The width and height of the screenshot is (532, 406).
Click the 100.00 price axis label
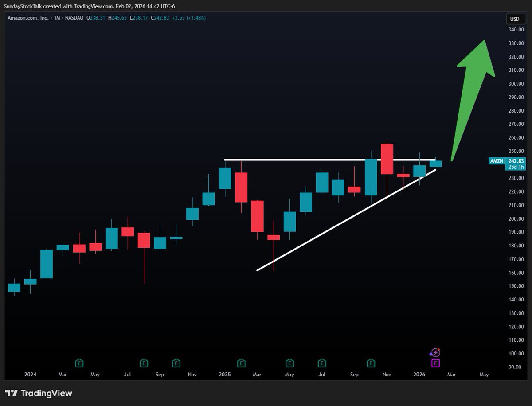point(516,354)
